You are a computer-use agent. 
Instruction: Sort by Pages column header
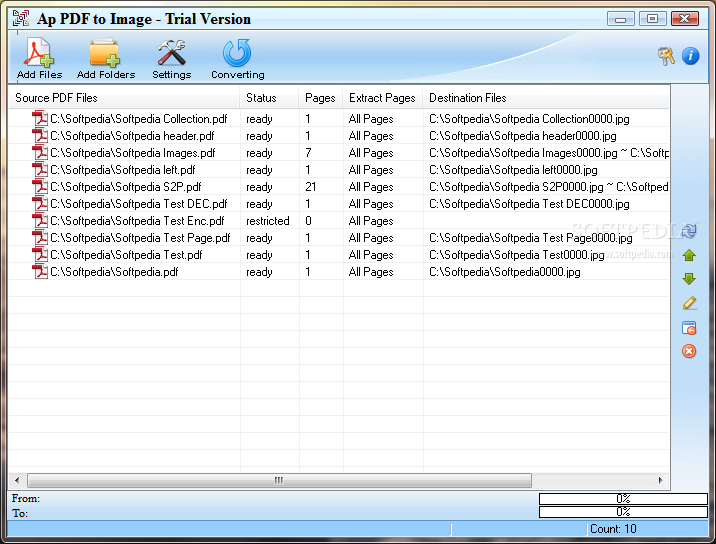pyautogui.click(x=321, y=98)
